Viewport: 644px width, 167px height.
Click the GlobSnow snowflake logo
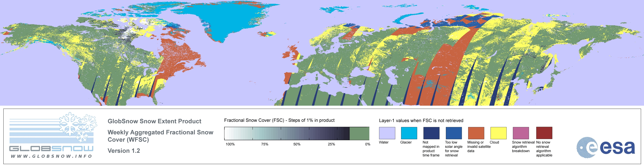pyautogui.click(x=78, y=127)
